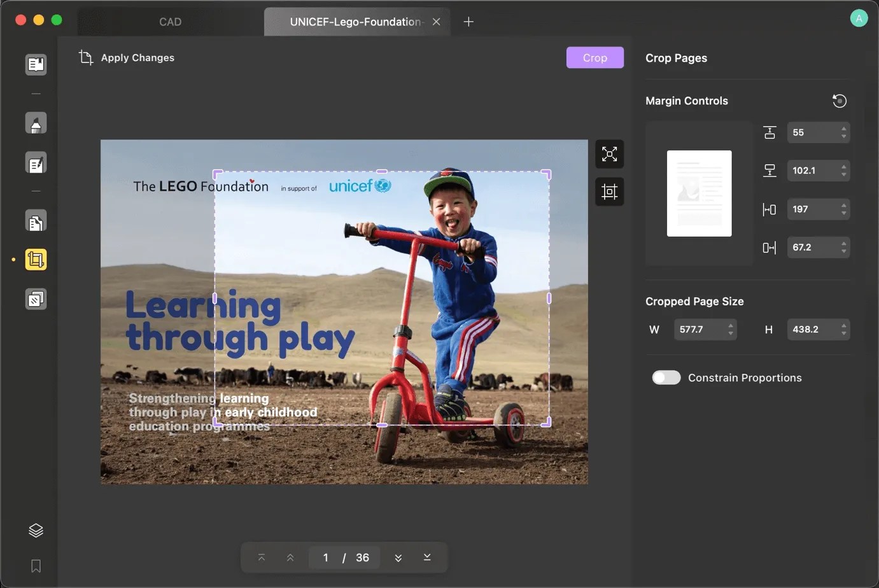Image resolution: width=879 pixels, height=588 pixels.
Task: Open a new tab with plus button
Action: 468,22
